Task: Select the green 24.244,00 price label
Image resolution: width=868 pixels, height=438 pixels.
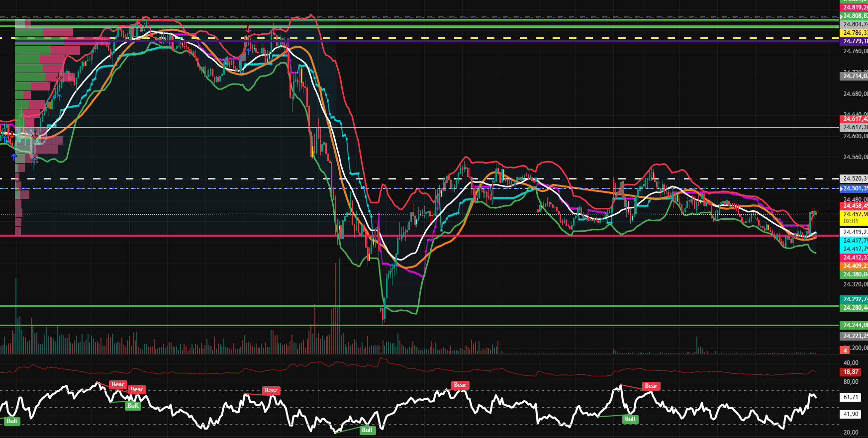Action: pyautogui.click(x=854, y=325)
